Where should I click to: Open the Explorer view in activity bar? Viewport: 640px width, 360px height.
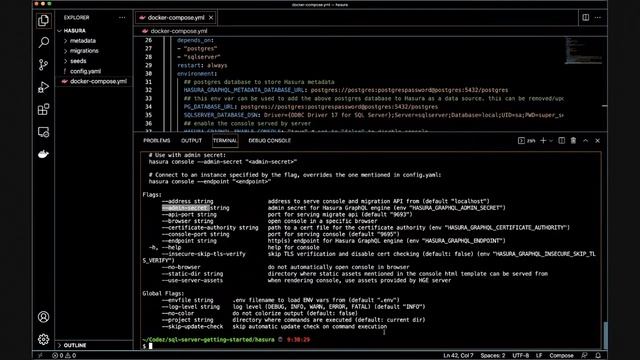[43, 20]
